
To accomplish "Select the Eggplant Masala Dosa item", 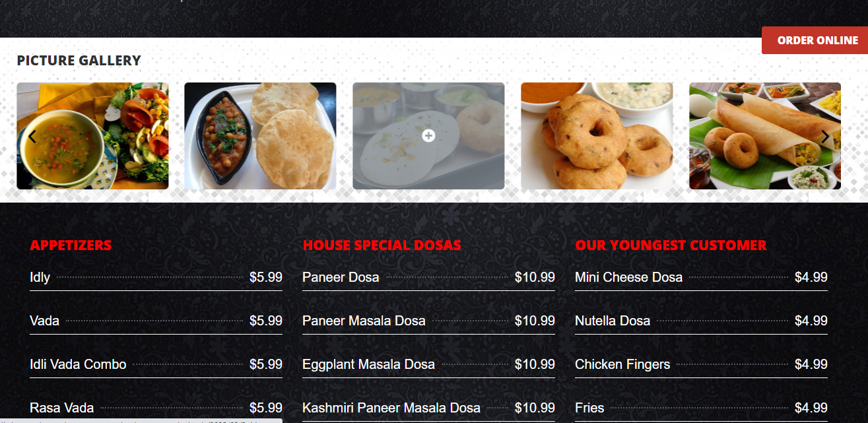I will pos(428,364).
